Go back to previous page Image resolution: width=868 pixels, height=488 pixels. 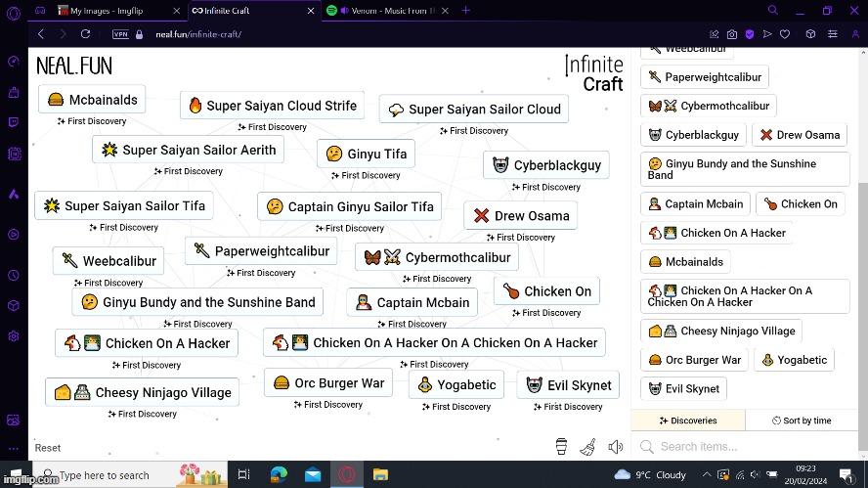pos(41,34)
